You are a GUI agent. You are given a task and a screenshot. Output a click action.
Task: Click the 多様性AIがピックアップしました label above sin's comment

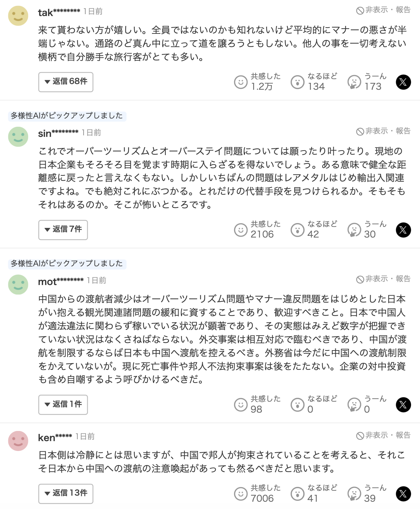[67, 116]
